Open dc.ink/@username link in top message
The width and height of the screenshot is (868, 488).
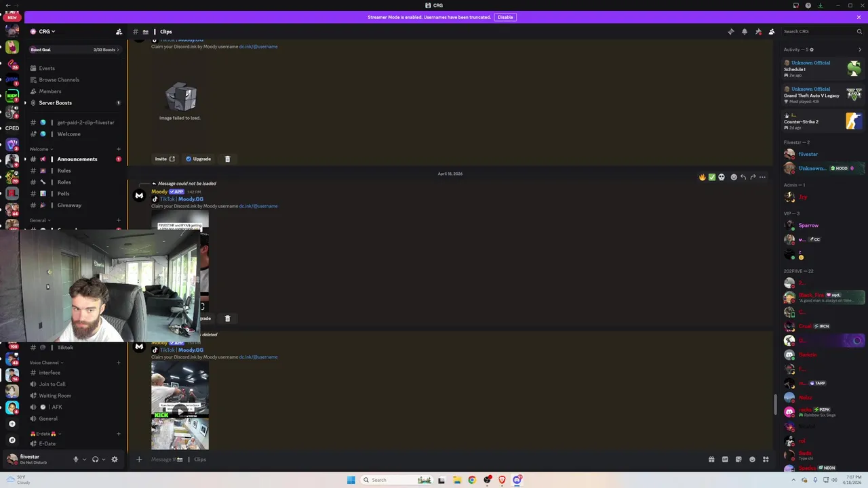(258, 47)
